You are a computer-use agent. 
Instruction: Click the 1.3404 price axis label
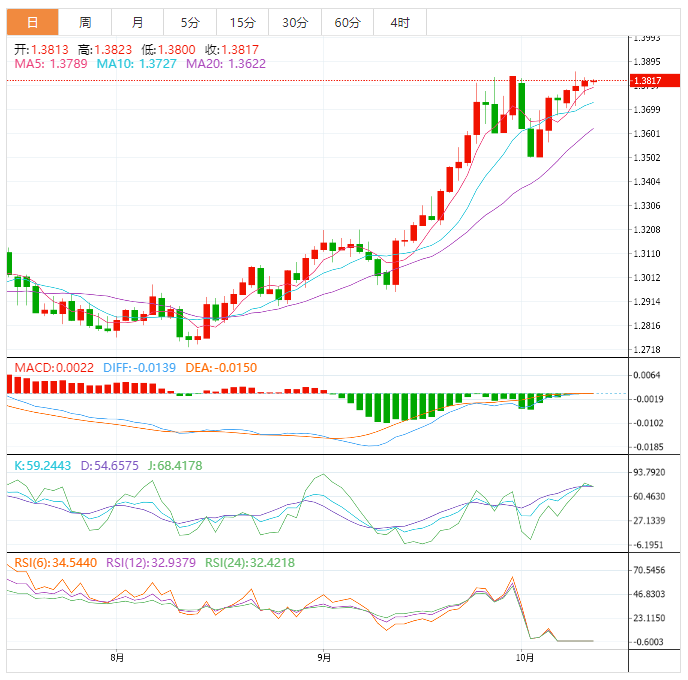click(647, 181)
